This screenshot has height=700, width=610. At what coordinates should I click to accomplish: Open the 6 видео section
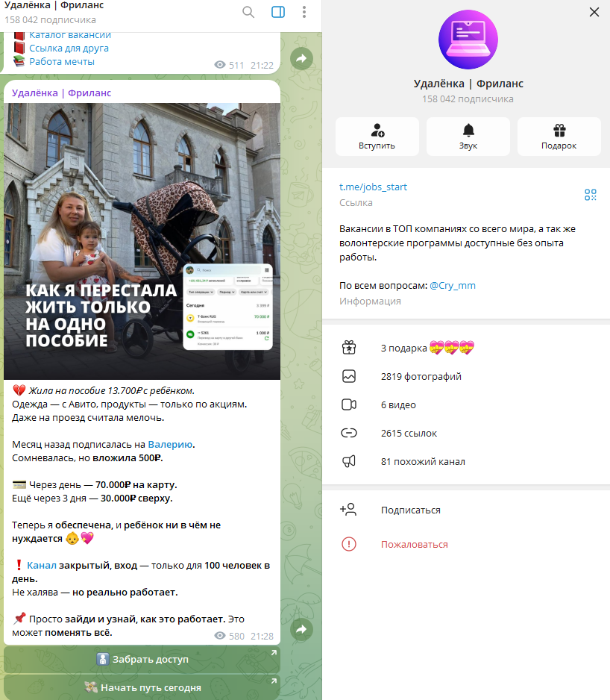[x=398, y=404]
